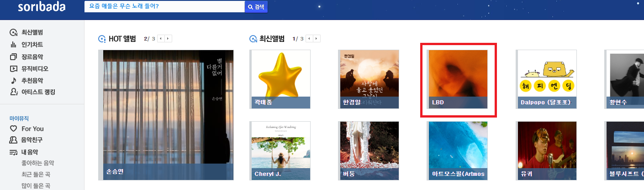This screenshot has height=190, width=644.
Task: Click the 추천음악 music note icon
Action: click(x=13, y=81)
